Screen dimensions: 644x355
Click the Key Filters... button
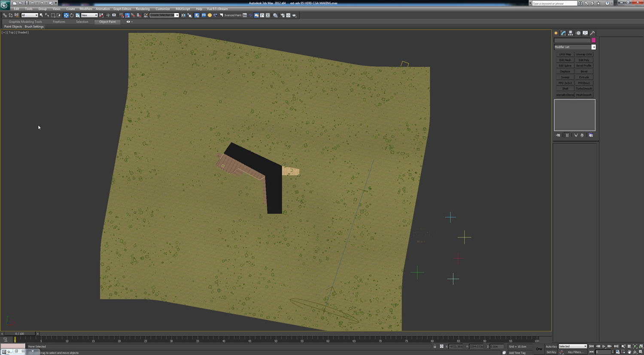575,352
